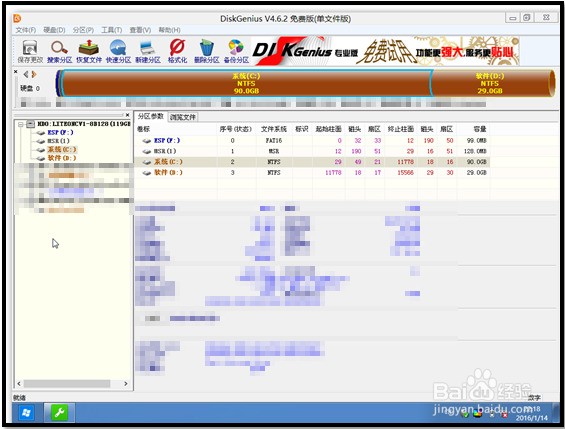Click drive icon beside ESP(F:) in tree
The height and width of the screenshot is (429, 565).
[41, 133]
